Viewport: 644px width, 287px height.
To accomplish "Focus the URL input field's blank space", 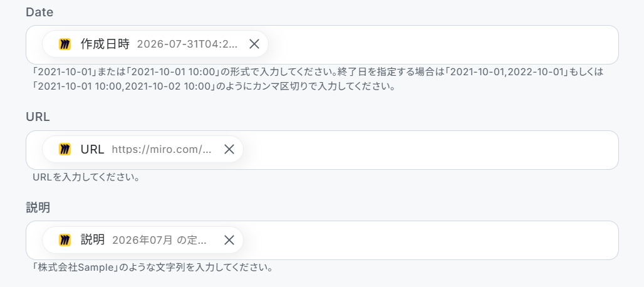I will [x=430, y=150].
